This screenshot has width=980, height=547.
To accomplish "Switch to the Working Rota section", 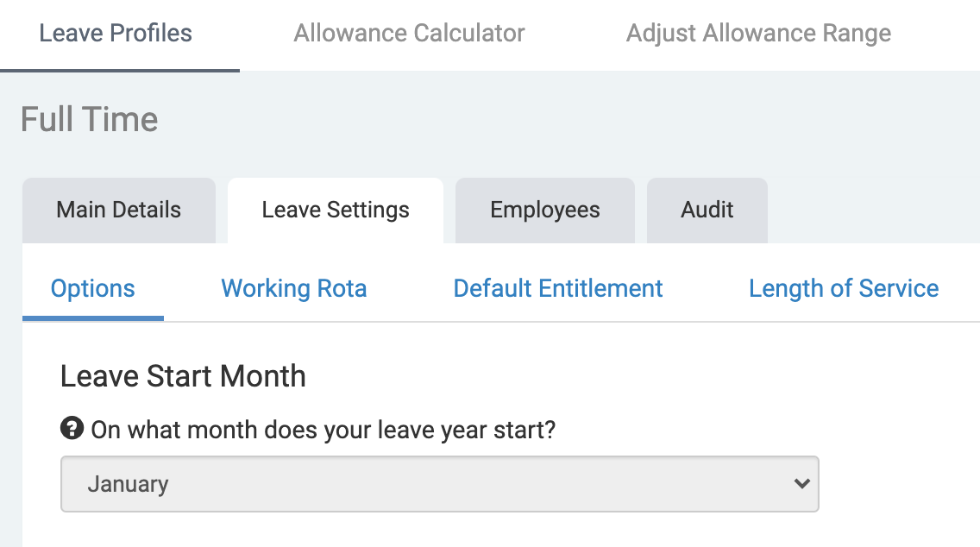I will pos(293,288).
